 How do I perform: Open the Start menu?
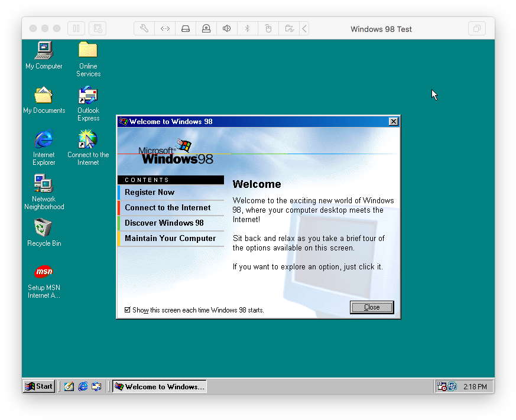pyautogui.click(x=39, y=386)
